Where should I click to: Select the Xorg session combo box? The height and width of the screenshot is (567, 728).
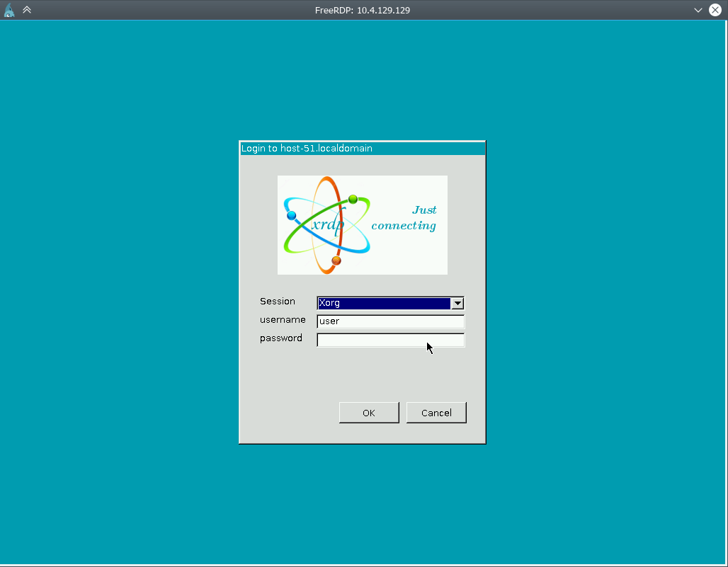tap(390, 303)
